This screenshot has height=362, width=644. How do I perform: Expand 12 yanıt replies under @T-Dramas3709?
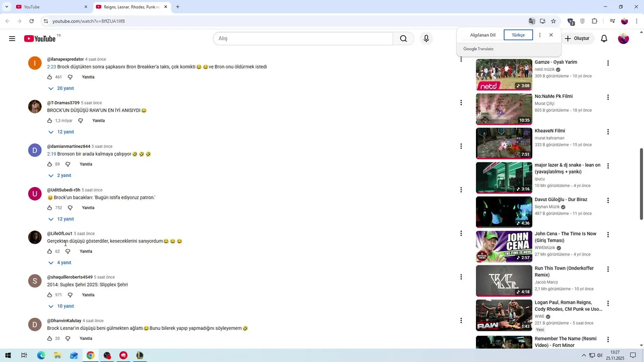pyautogui.click(x=61, y=132)
